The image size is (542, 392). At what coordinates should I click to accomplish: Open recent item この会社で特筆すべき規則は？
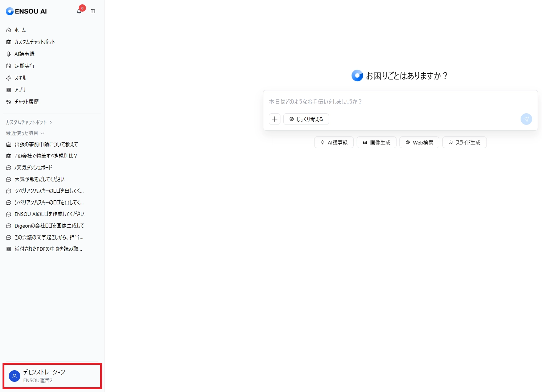pos(52,156)
